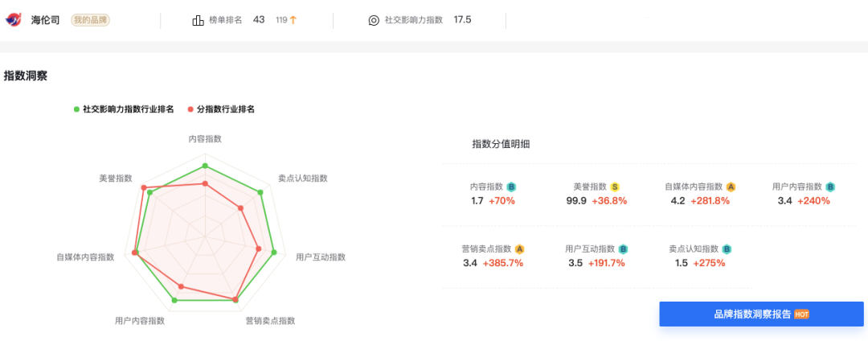Open the 品牌指数洞察报告 button
The image size is (868, 341).
[x=760, y=314]
